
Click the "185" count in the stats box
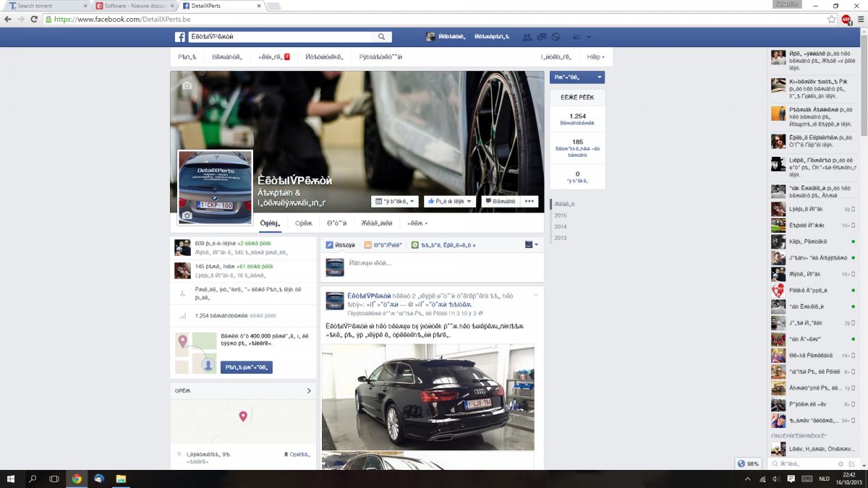(577, 142)
